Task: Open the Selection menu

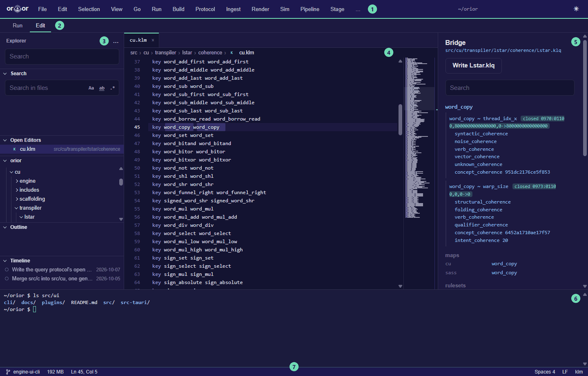Action: [x=89, y=9]
